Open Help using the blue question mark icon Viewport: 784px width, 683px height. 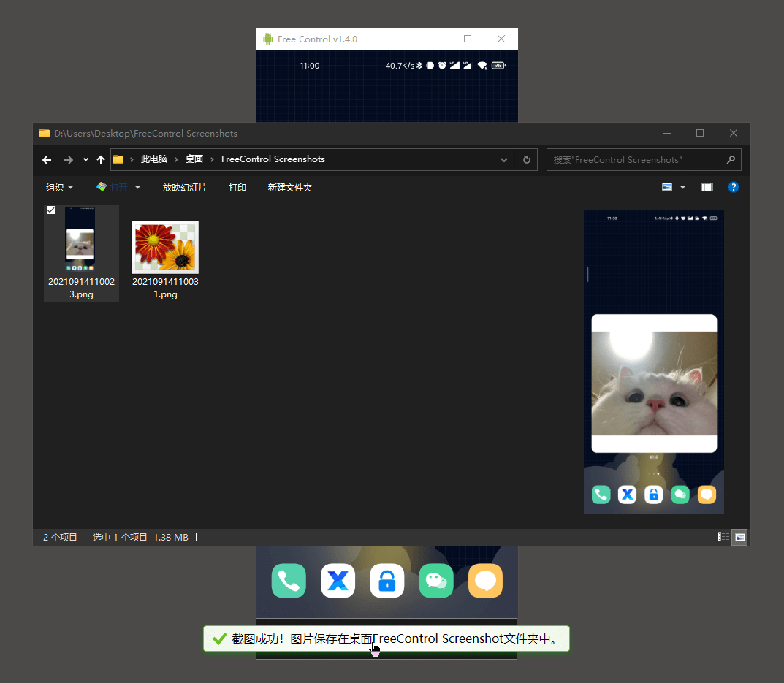point(733,187)
